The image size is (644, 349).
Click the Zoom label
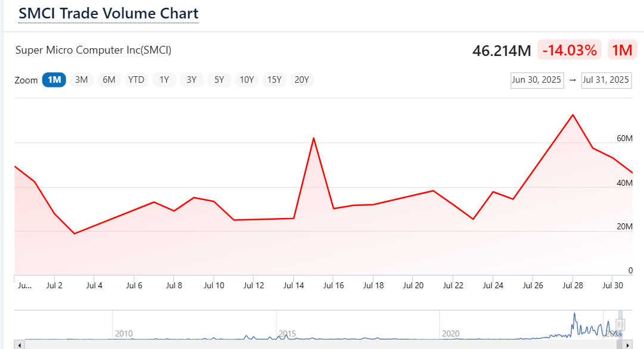tap(26, 80)
